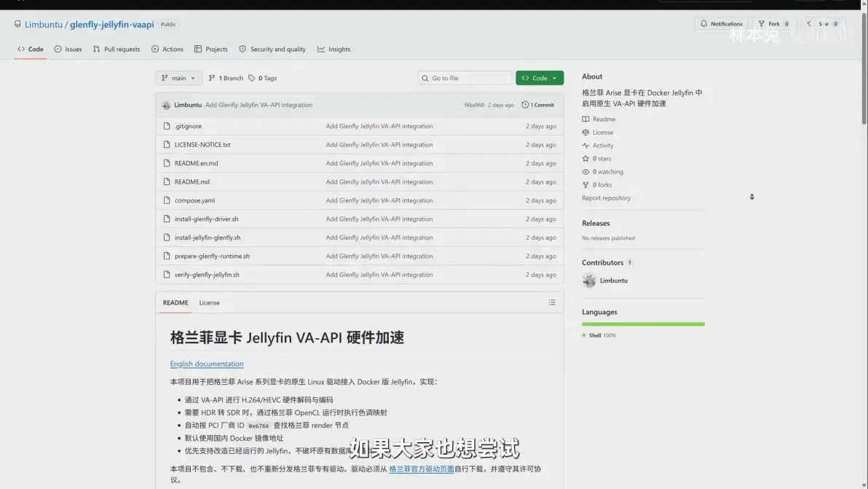
Task: Open install-jellyfin-glenfly.sh file
Action: (x=208, y=238)
